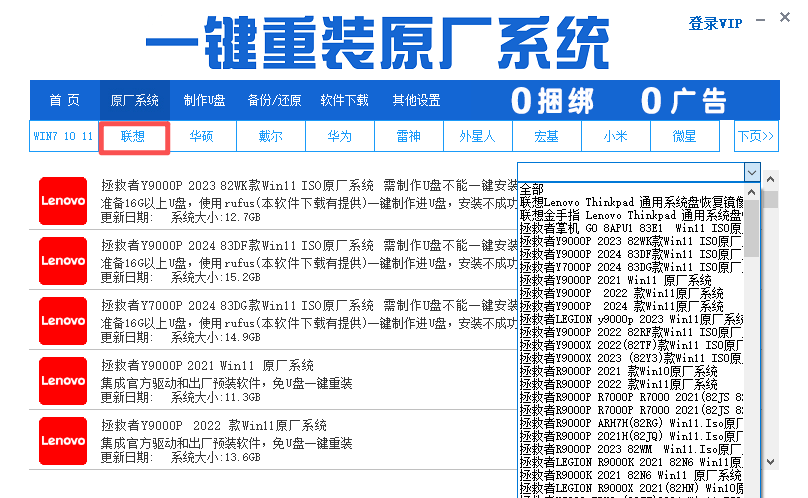
Task: Choose 拯救者Y7000P 2024 83DG款 dropdown option
Action: click(631, 267)
